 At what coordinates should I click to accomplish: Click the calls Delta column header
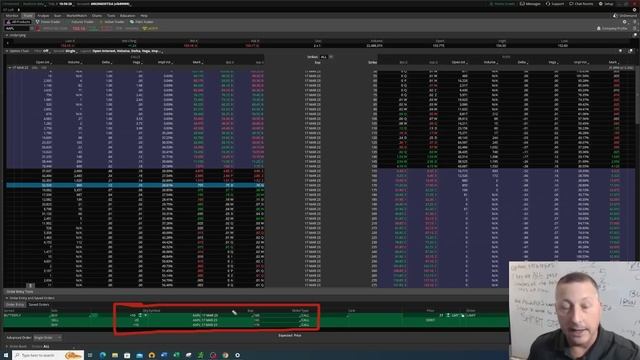coord(107,62)
